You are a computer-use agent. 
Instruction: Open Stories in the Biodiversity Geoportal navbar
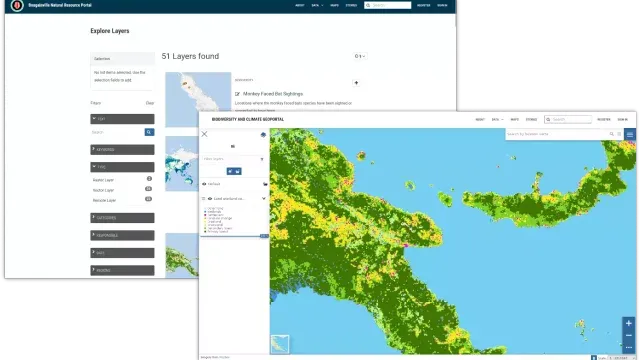(x=531, y=120)
